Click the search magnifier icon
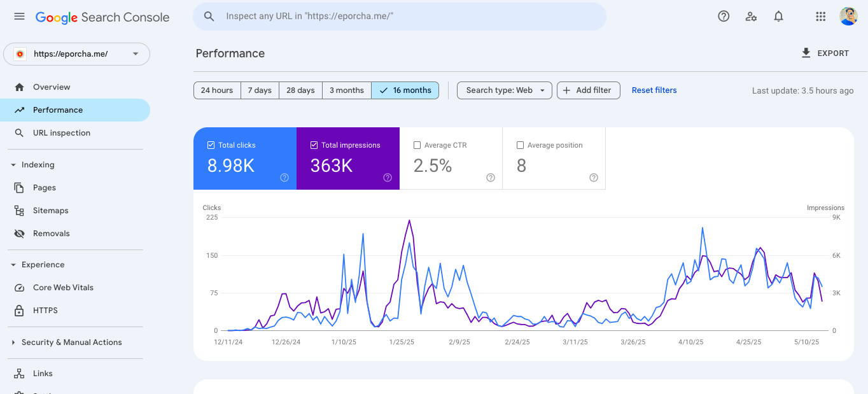This screenshot has height=394, width=868. coord(209,17)
